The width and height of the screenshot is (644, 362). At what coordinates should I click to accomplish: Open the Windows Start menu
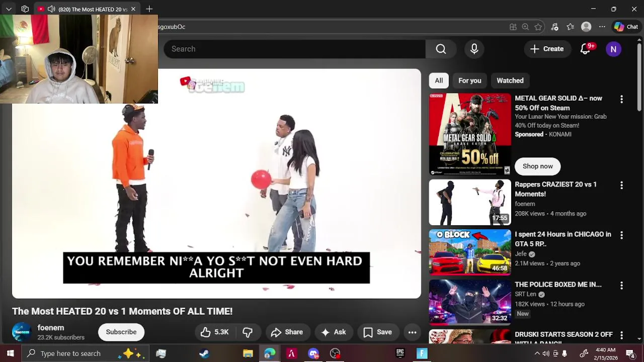click(x=10, y=353)
